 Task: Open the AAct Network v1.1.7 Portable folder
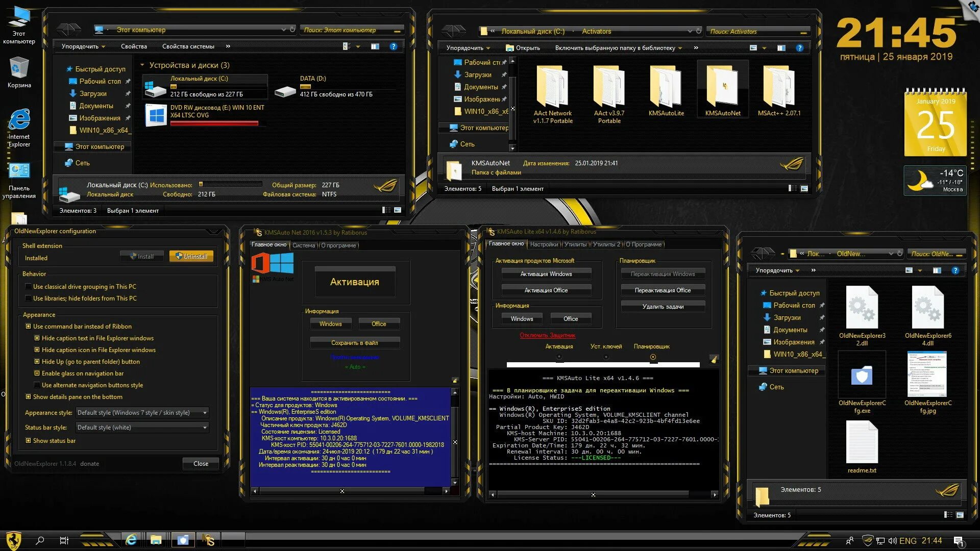[553, 87]
